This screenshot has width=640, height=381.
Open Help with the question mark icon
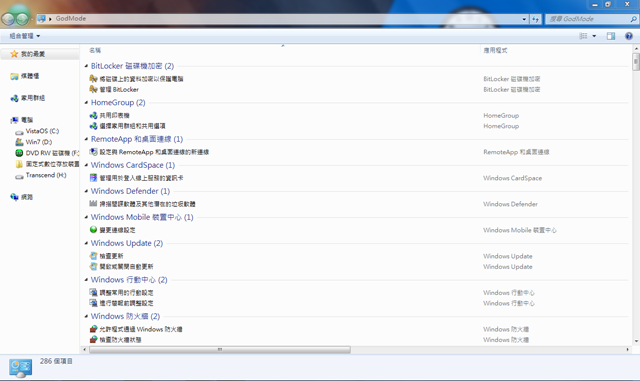pyautogui.click(x=629, y=36)
